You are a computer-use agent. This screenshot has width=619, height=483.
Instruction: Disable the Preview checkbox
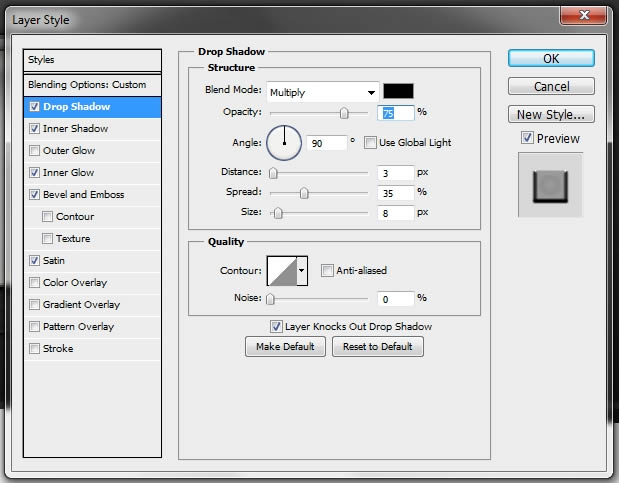(x=527, y=138)
